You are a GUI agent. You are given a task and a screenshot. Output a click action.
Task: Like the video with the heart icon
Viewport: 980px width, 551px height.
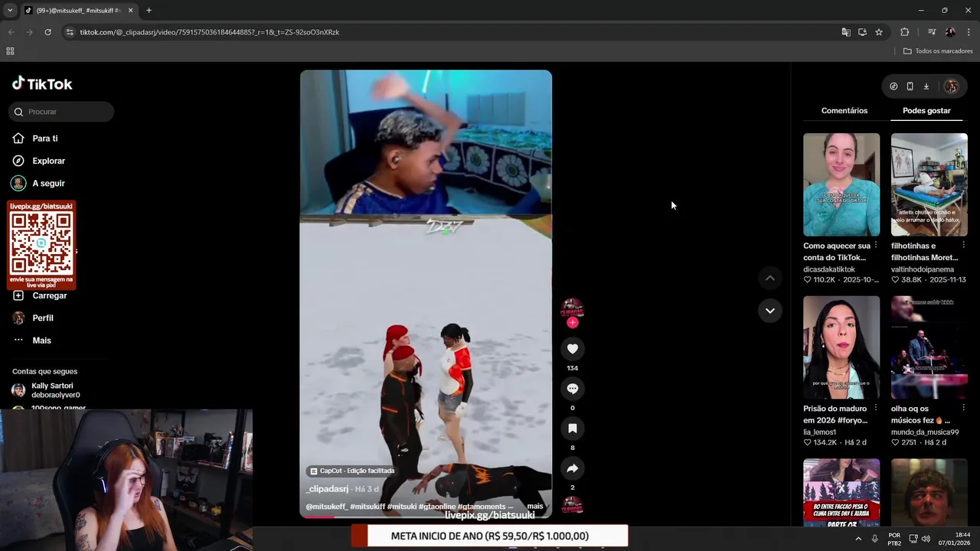pos(572,349)
